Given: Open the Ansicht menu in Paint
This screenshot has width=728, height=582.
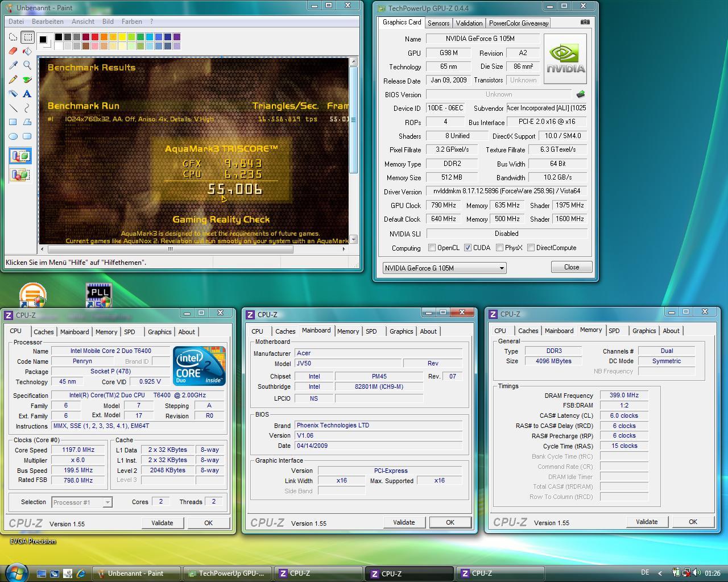Looking at the screenshot, I should 83,22.
